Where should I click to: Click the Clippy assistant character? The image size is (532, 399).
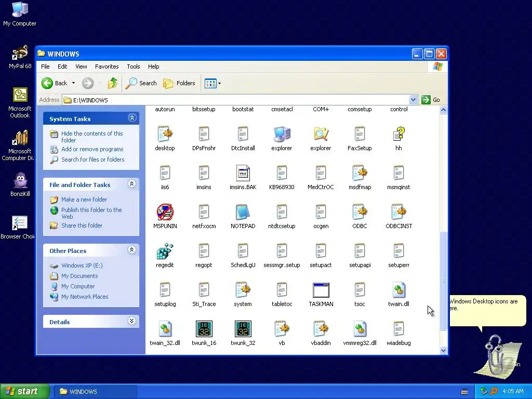tap(497, 356)
